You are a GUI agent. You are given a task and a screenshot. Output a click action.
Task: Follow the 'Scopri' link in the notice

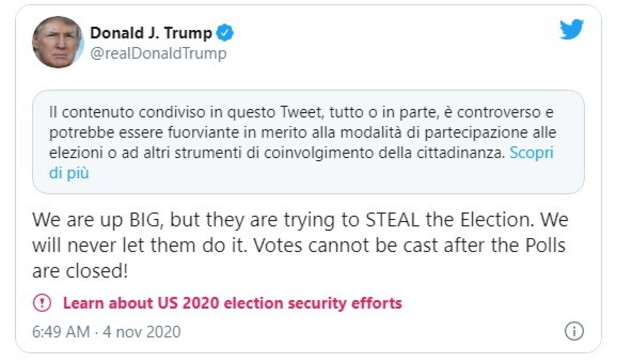tap(532, 153)
